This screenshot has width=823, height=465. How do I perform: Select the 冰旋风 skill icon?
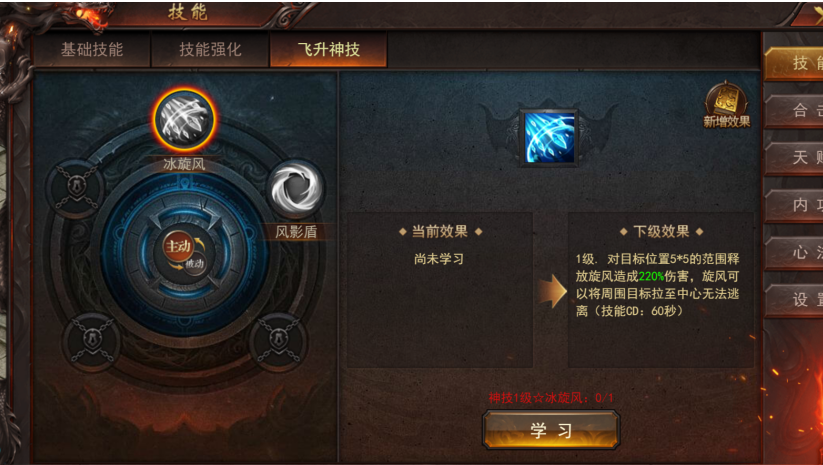click(184, 120)
